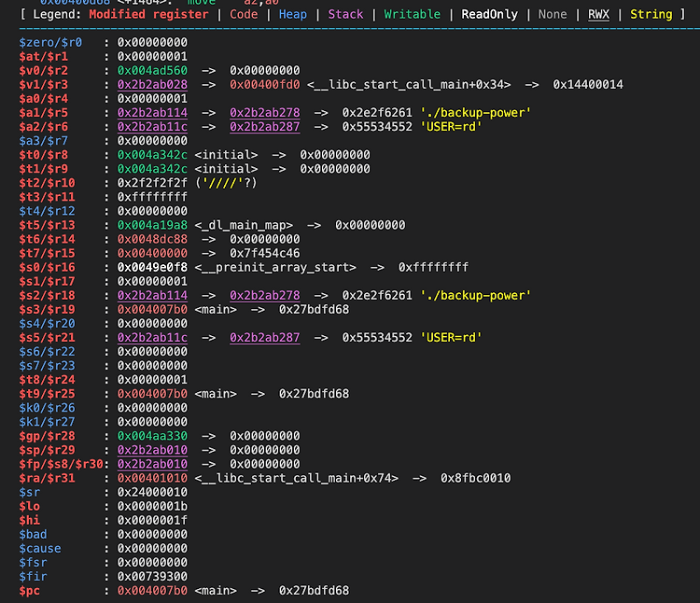Select the _dl_main_map symbol in $t5 row
Image resolution: width=700 pixels, height=603 pixels.
[244, 225]
